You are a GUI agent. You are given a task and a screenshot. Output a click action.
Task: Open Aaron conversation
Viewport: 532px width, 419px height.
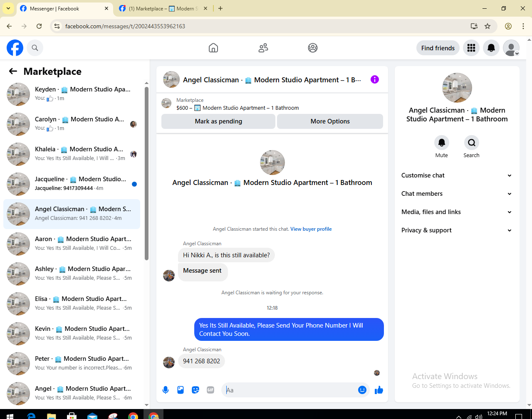pos(72,244)
